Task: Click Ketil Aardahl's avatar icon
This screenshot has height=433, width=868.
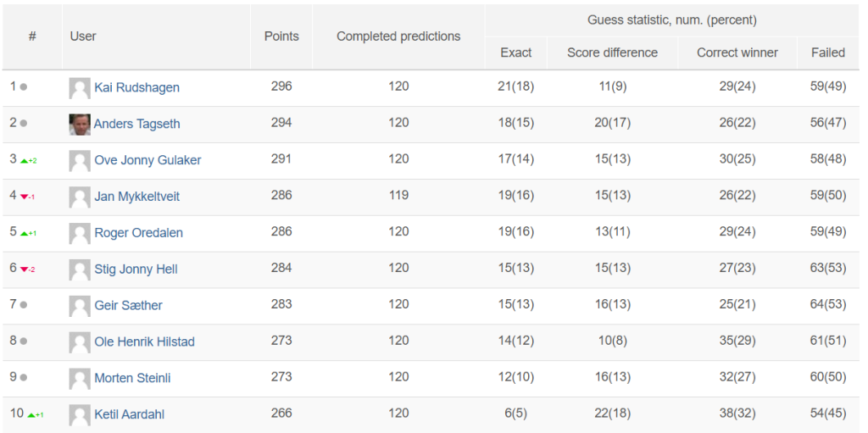Action: [80, 415]
